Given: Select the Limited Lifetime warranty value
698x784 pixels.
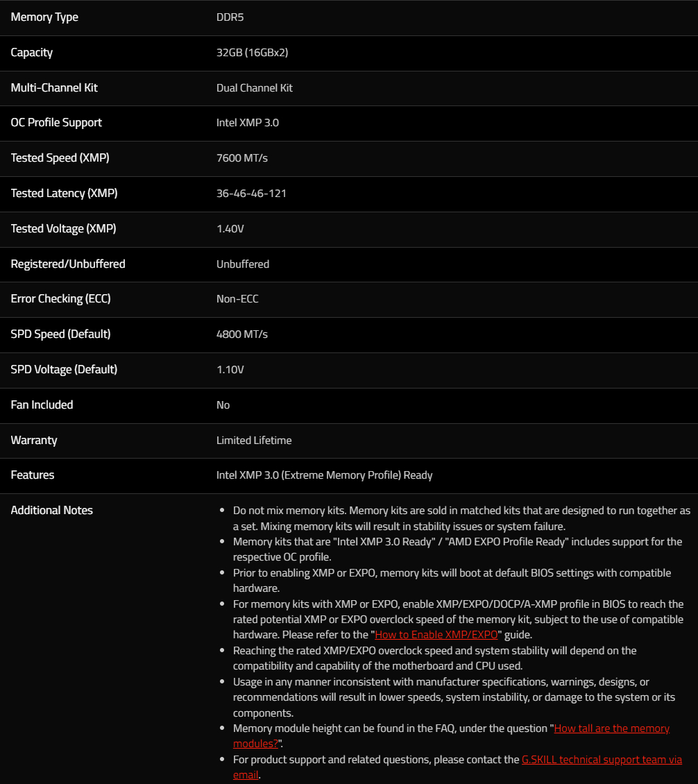Looking at the screenshot, I should 254,441.
